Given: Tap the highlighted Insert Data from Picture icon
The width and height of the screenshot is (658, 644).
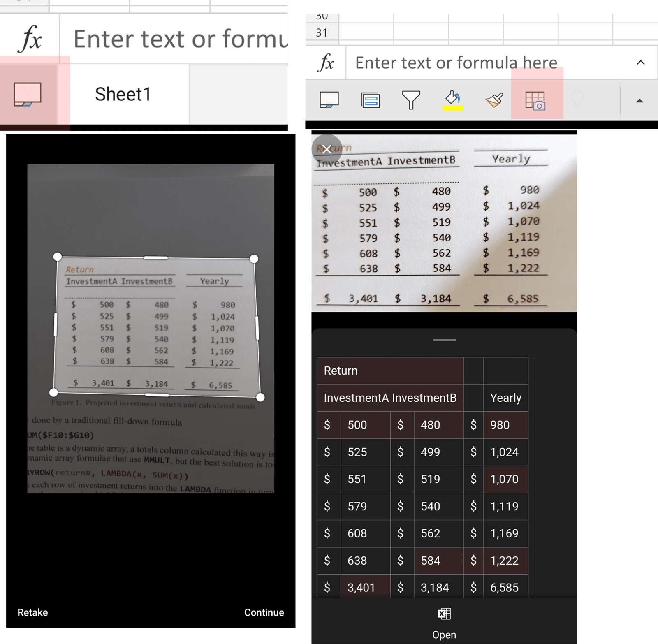Looking at the screenshot, I should point(535,100).
